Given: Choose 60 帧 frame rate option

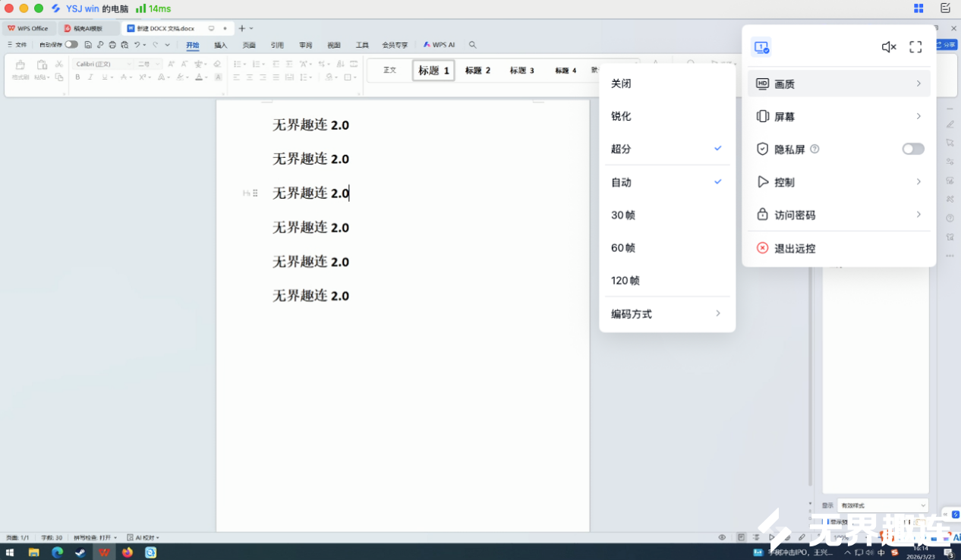Looking at the screenshot, I should coord(623,248).
